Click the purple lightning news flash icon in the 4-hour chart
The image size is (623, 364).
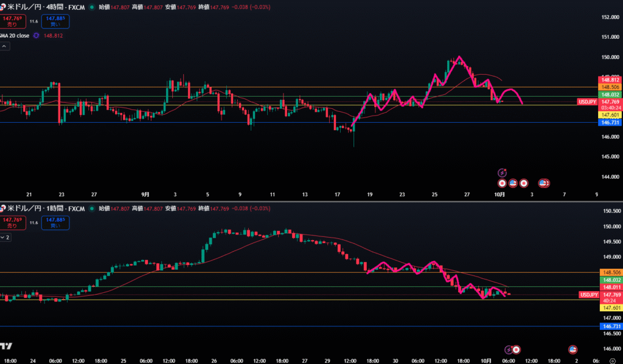click(502, 173)
